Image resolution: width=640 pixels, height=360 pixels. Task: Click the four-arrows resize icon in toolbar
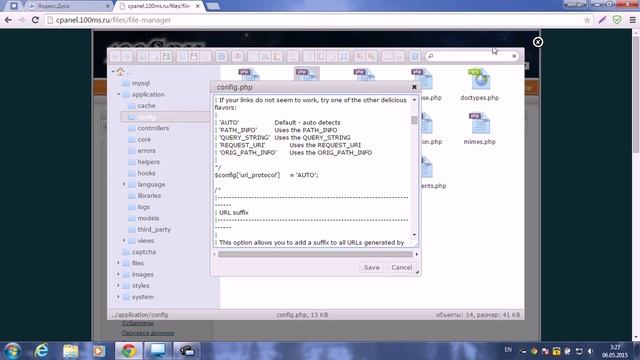[344, 56]
